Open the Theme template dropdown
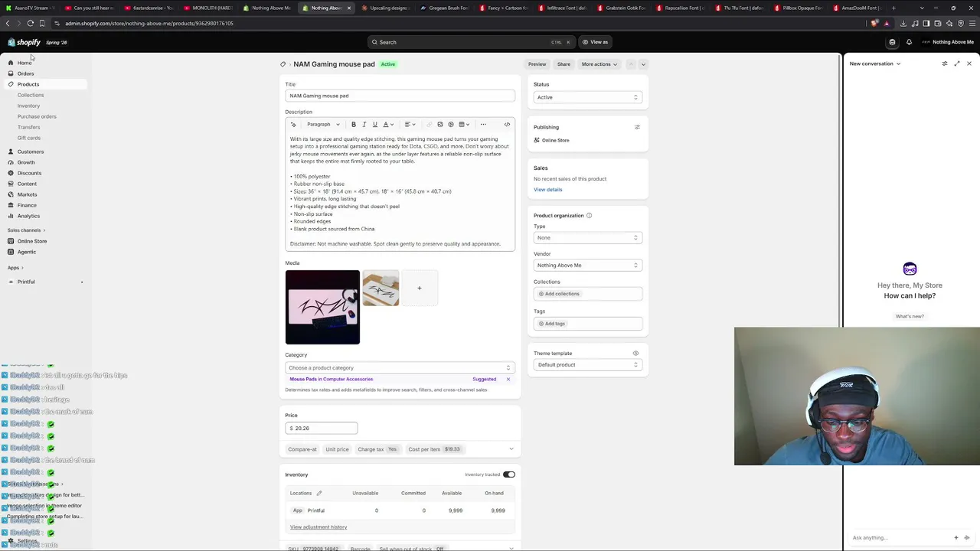 click(x=587, y=365)
